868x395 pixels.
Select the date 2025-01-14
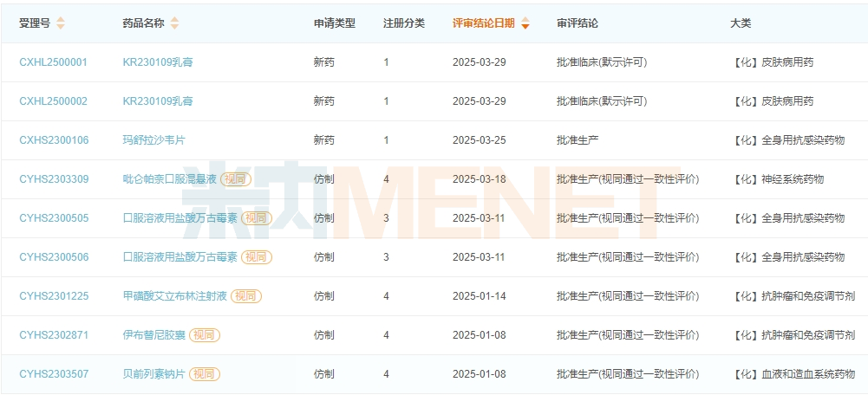tap(480, 296)
